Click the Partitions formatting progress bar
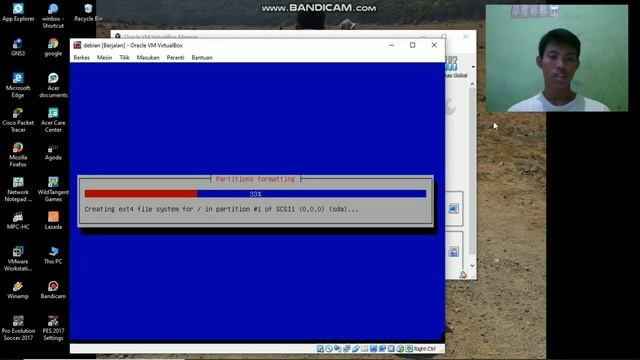640x360 pixels. click(x=256, y=194)
